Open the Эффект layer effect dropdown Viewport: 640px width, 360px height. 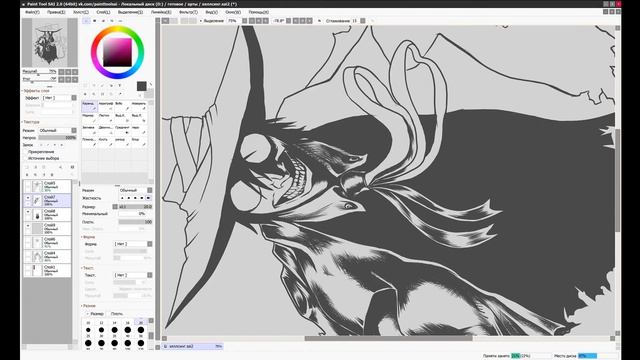[59, 98]
